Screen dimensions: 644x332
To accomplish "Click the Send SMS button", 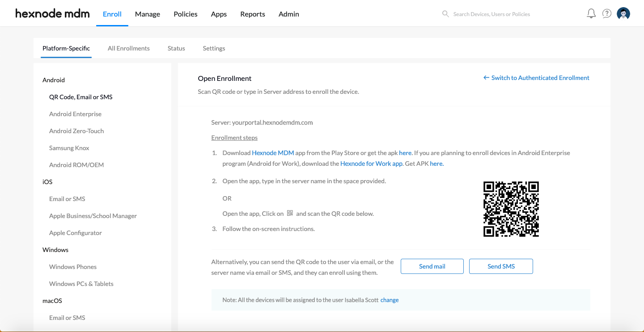I will click(501, 266).
